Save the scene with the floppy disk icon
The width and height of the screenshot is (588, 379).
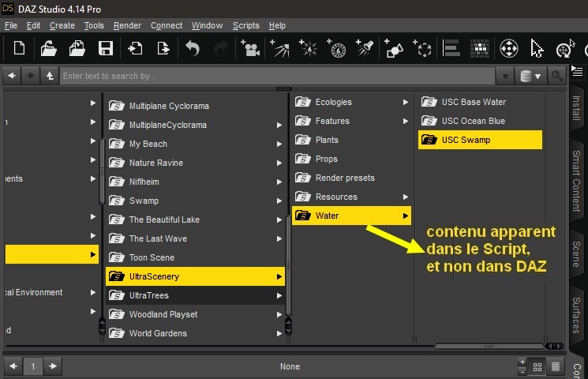point(106,49)
